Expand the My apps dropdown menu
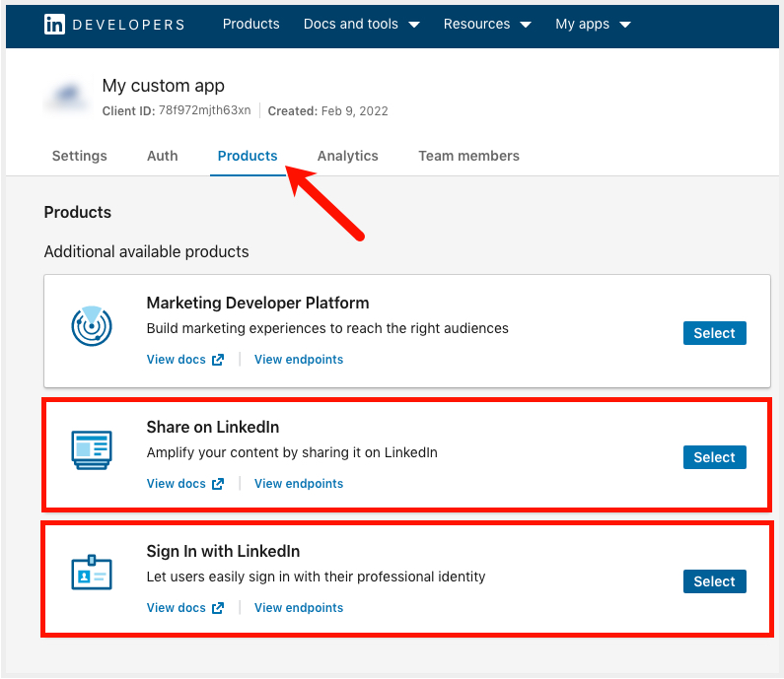This screenshot has width=784, height=679. point(593,24)
